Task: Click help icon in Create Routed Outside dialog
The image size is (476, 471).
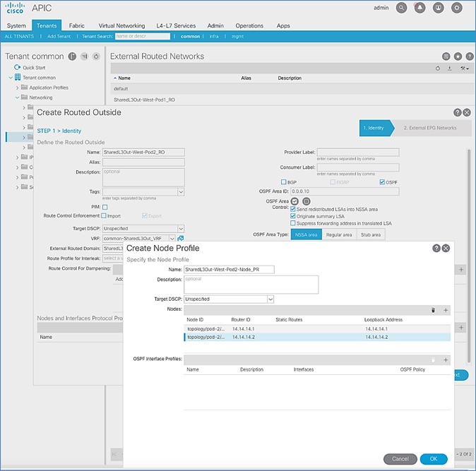Action: point(457,112)
